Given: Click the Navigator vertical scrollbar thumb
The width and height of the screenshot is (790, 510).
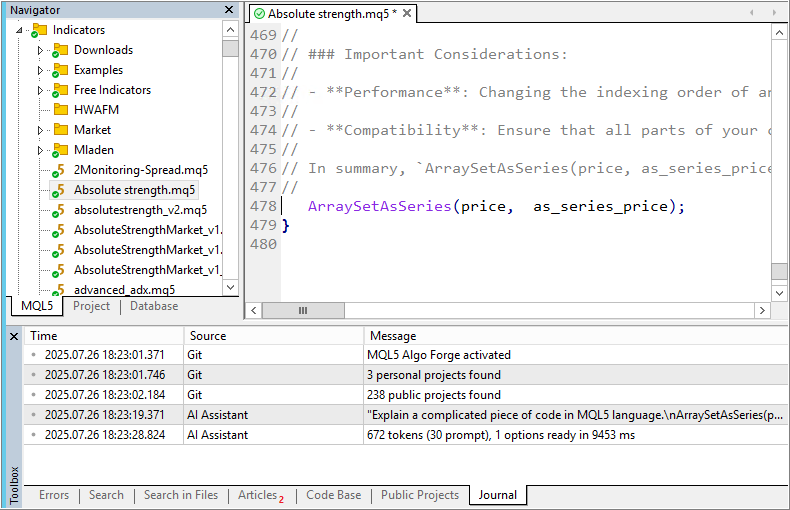Looking at the screenshot, I should 230,48.
